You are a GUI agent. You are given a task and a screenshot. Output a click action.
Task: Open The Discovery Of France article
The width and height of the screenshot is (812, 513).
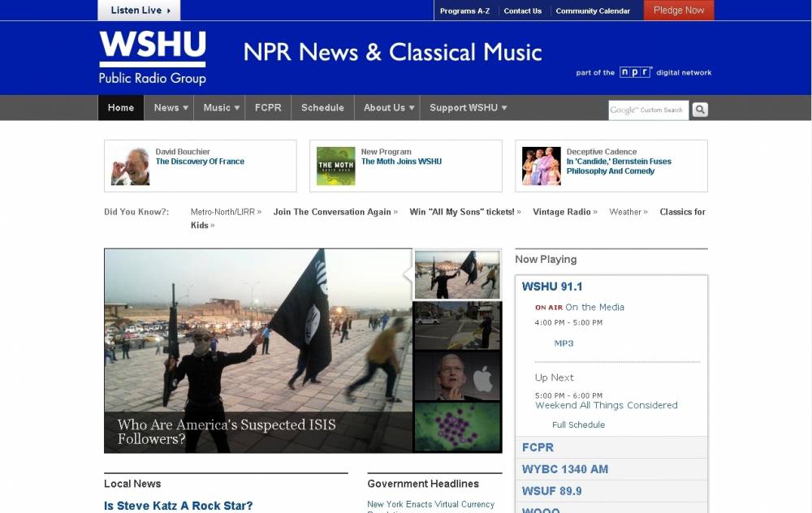200,162
